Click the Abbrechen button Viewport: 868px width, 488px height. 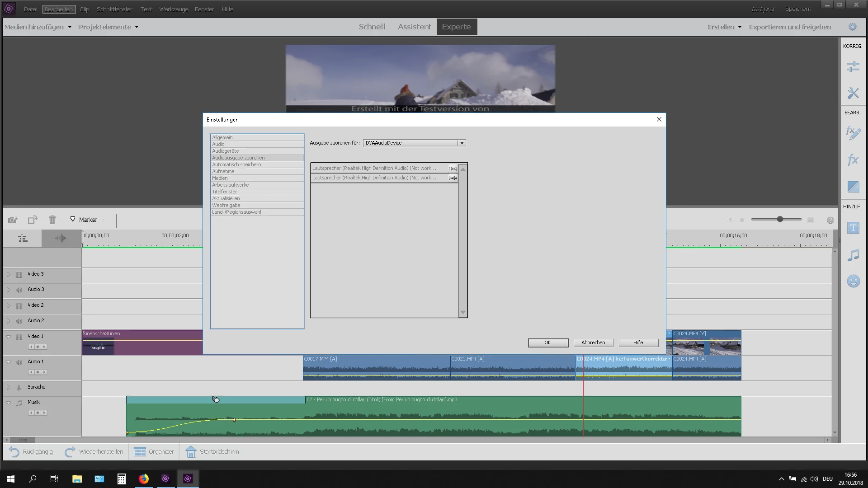click(x=593, y=343)
